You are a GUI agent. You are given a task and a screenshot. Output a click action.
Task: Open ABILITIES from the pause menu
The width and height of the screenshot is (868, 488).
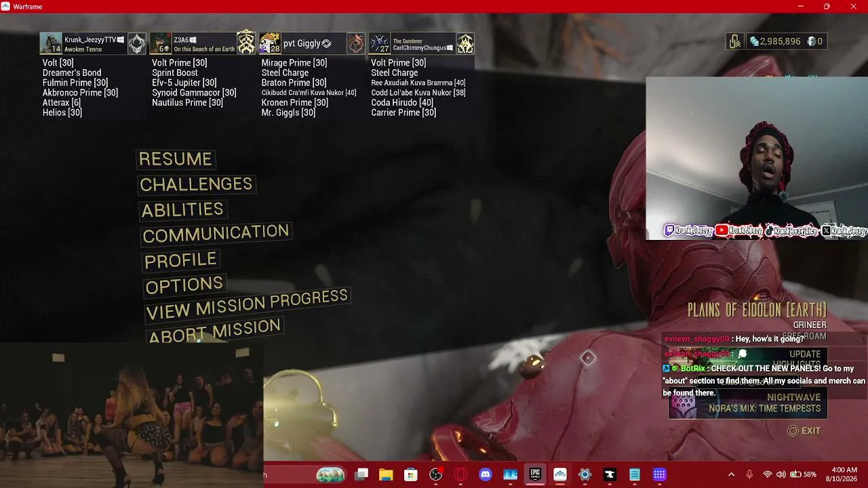[182, 209]
